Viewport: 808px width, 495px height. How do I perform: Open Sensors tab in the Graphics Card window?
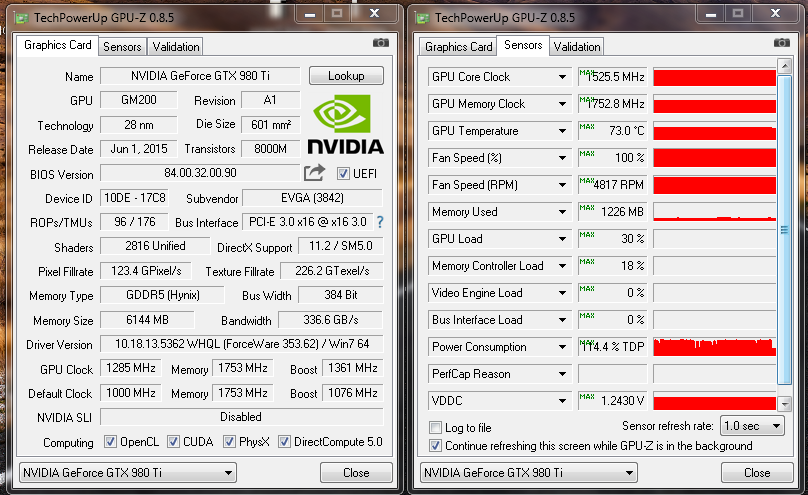(122, 47)
